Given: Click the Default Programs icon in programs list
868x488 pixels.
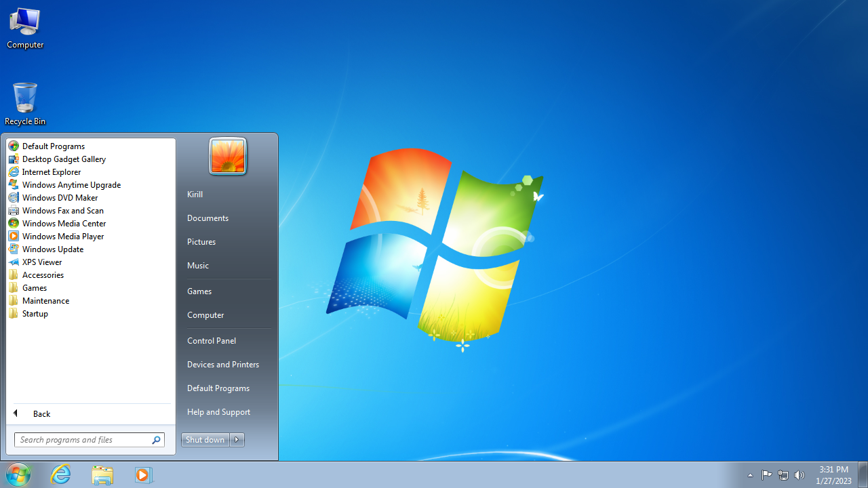Looking at the screenshot, I should point(14,146).
